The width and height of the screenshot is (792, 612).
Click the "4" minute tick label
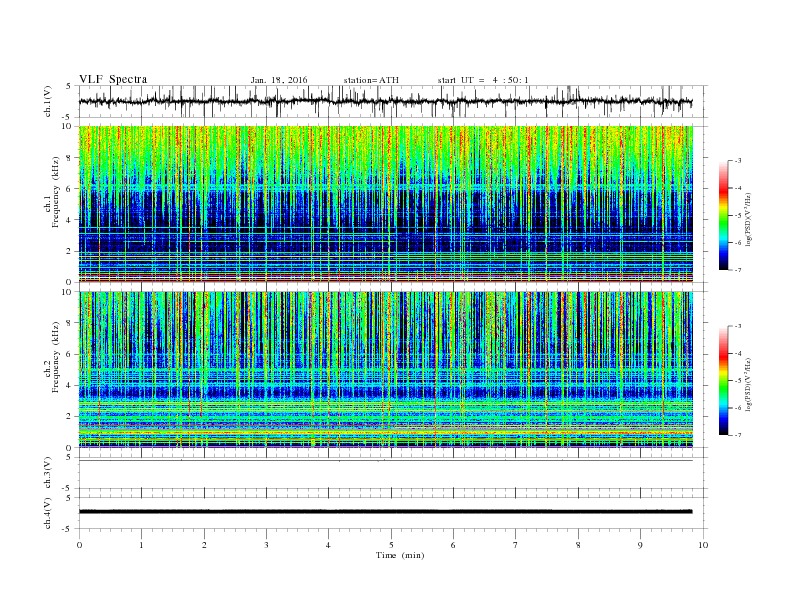pyautogui.click(x=329, y=545)
